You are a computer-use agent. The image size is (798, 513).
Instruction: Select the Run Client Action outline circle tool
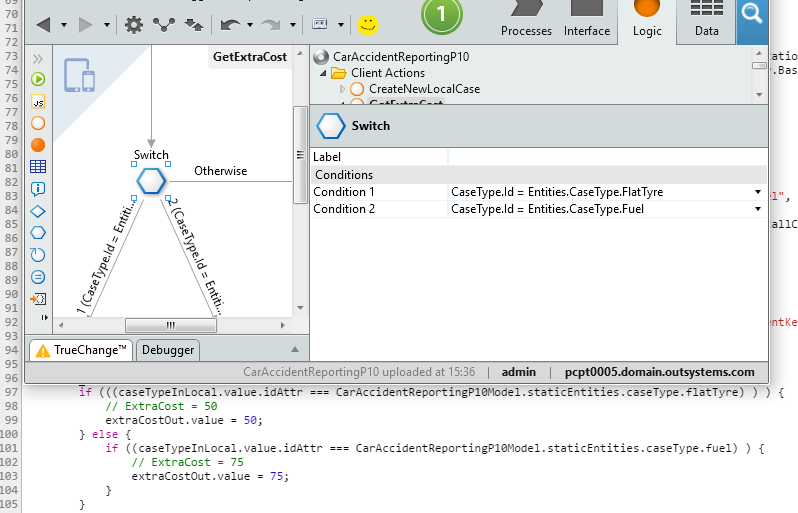(x=38, y=123)
